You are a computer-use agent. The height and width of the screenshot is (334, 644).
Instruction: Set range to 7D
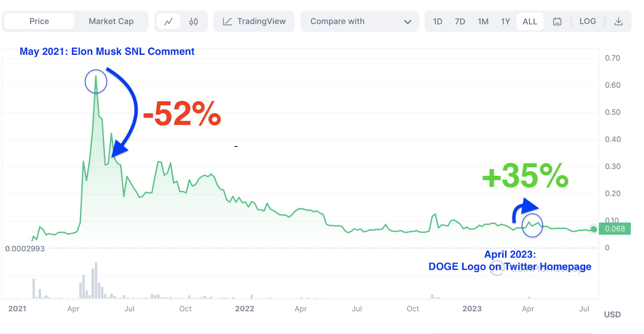point(460,21)
